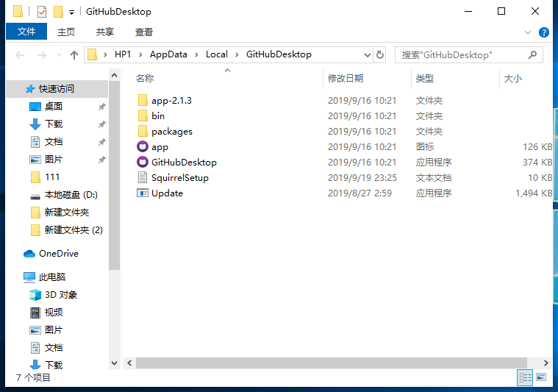The image size is (558, 392).
Task: Open pinned 图片 in quick access
Action: pos(54,159)
